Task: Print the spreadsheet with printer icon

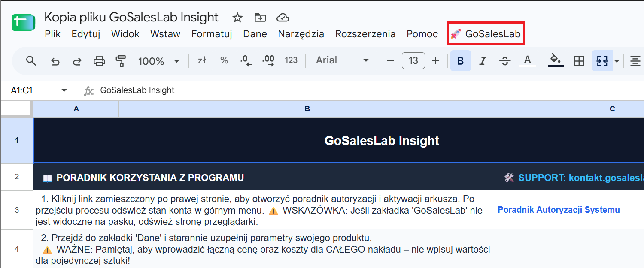Action: pos(99,61)
